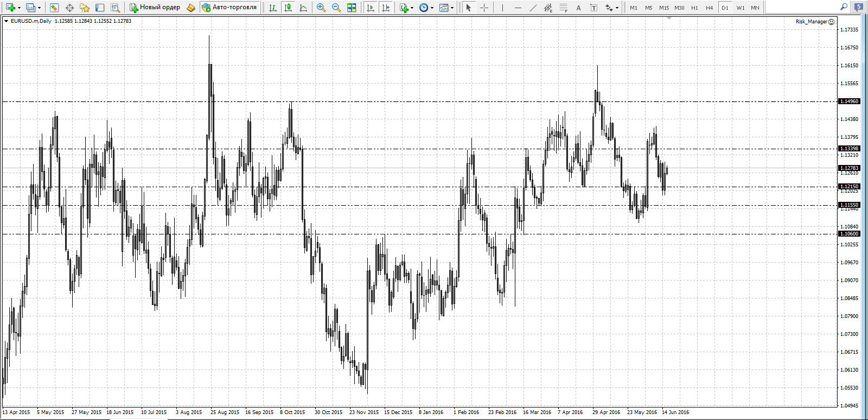Choose the trendline drawing tool
This screenshot has width=868, height=420.
(533, 8)
